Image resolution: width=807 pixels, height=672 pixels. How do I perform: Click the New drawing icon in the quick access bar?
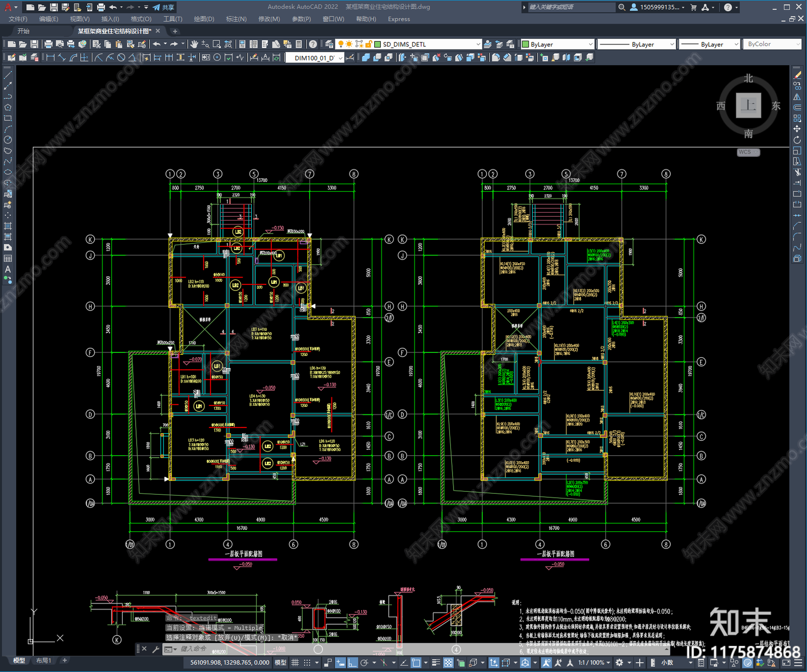tap(30, 7)
